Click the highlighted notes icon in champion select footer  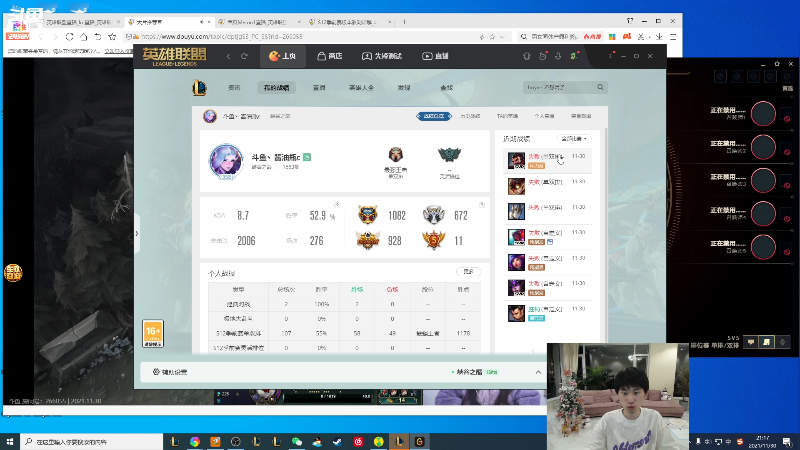(x=766, y=342)
